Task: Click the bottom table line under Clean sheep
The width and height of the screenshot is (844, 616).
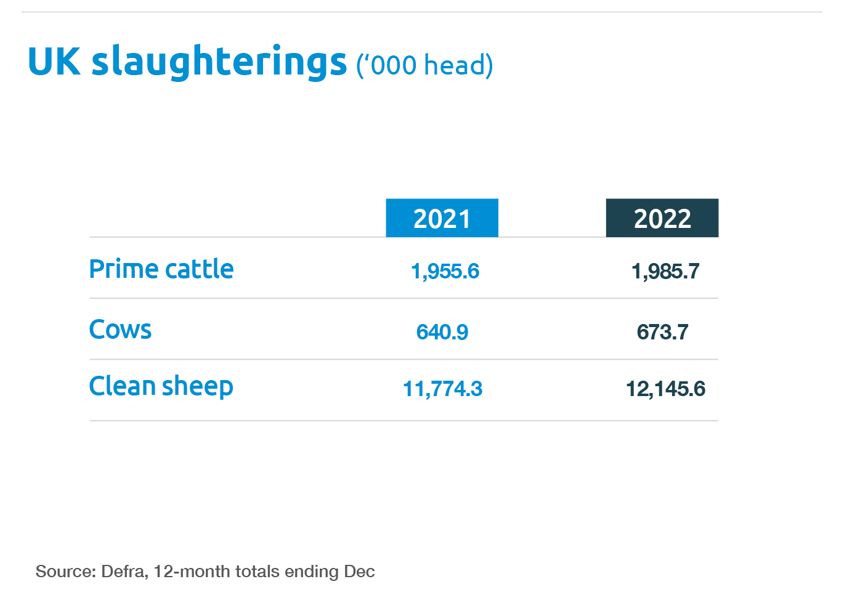Action: [404, 421]
